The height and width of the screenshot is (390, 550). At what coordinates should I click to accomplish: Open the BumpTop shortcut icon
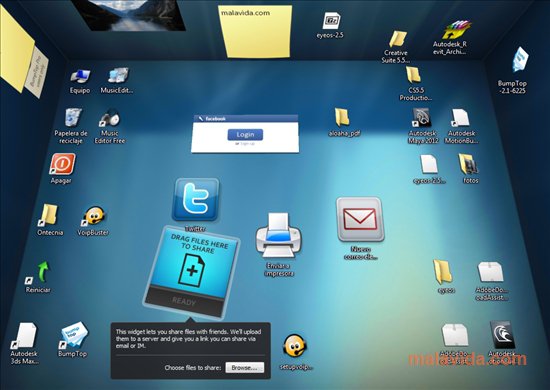pyautogui.click(x=74, y=335)
